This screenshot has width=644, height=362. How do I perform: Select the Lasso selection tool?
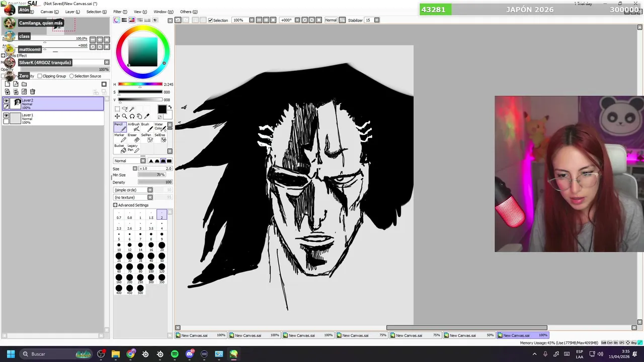pos(125,109)
